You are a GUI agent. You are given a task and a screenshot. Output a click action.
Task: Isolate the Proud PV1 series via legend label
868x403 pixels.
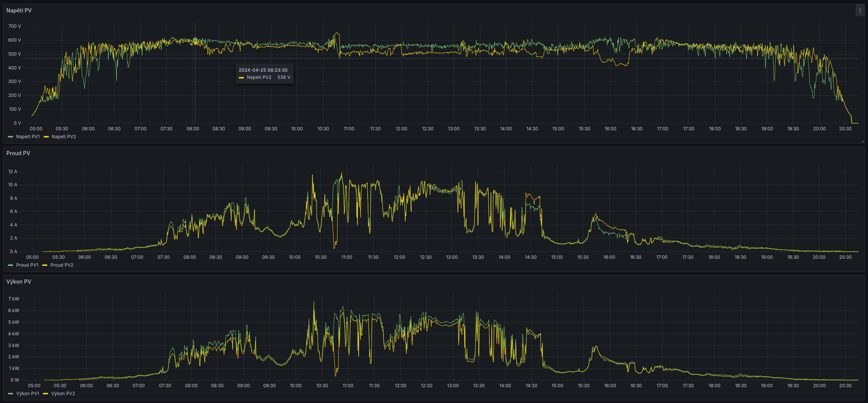coord(27,265)
